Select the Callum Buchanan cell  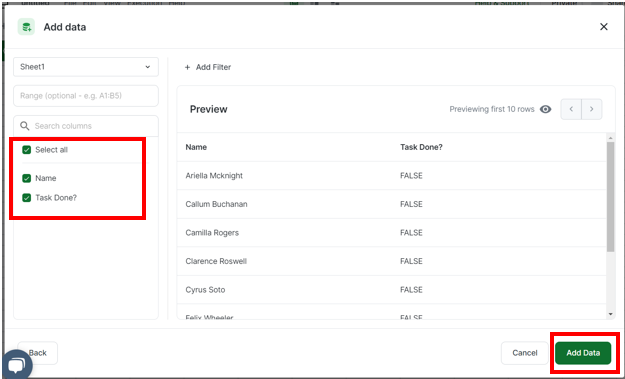pyautogui.click(x=216, y=204)
